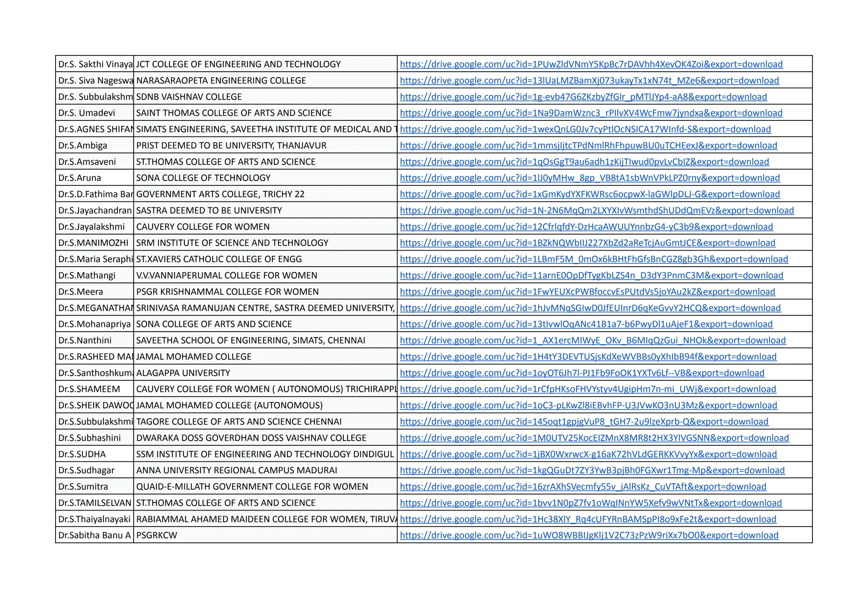Select the Dr.S.Subhashini name cell
868x614 pixels.
89,438
